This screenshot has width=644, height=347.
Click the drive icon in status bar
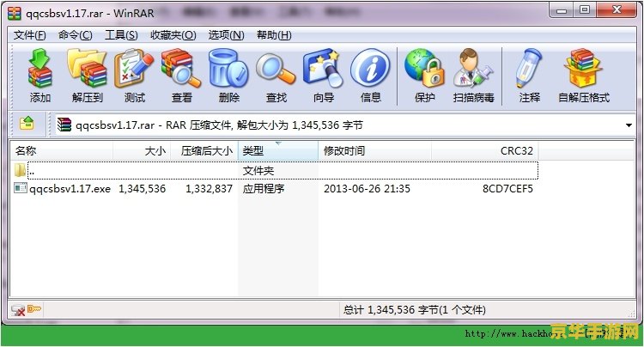tap(18, 310)
